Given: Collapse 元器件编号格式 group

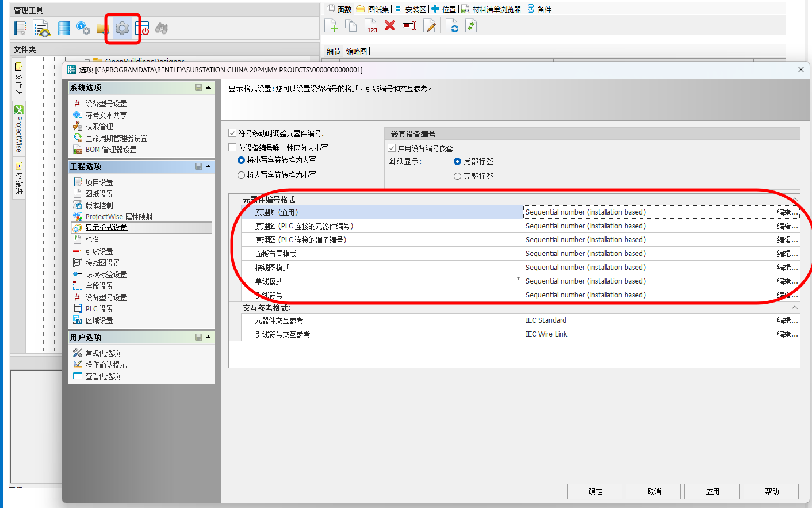Looking at the screenshot, I should [795, 200].
